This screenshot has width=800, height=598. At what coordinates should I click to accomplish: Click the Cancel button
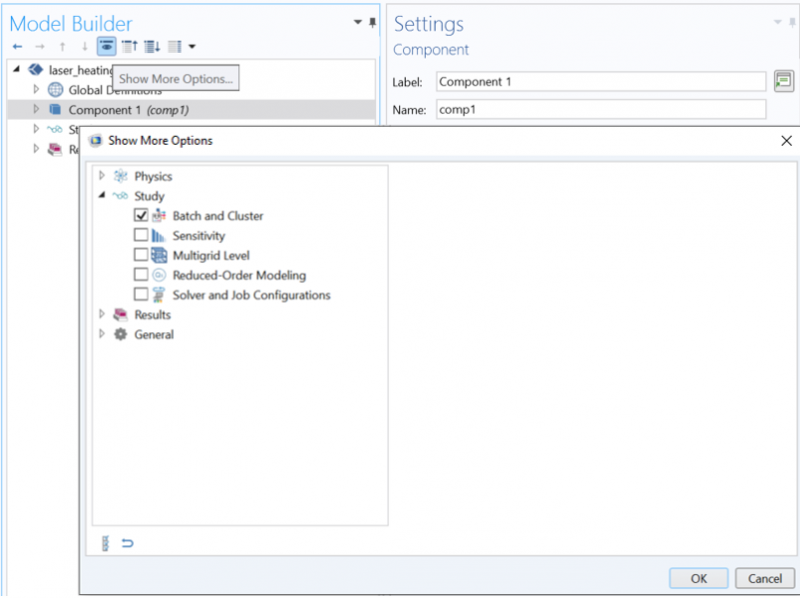[x=764, y=578]
